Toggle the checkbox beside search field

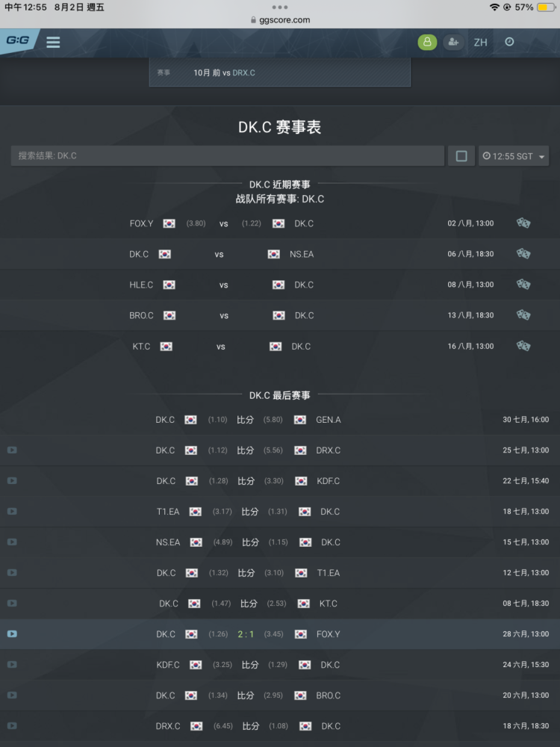(461, 156)
